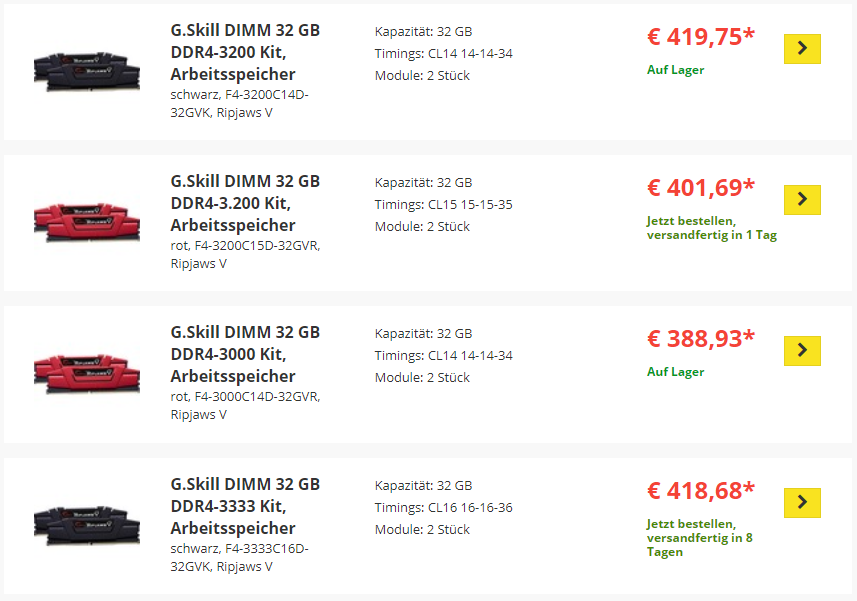Click subtitle rot, F4-3000C14D-32GVR, Ripjaws V

(x=245, y=405)
